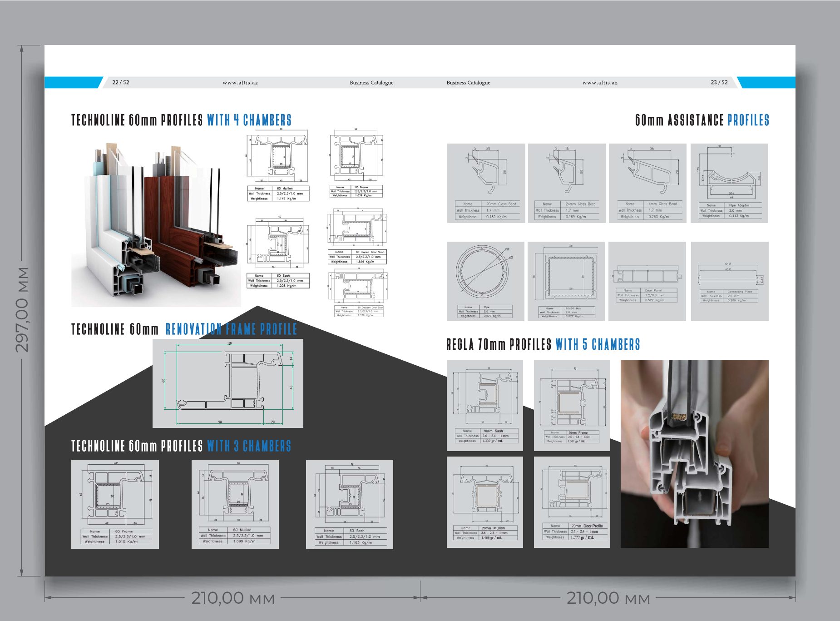Click the "1.010 Kg/m" weightiness value
Screen dimensions: 840x621
pos(126,542)
